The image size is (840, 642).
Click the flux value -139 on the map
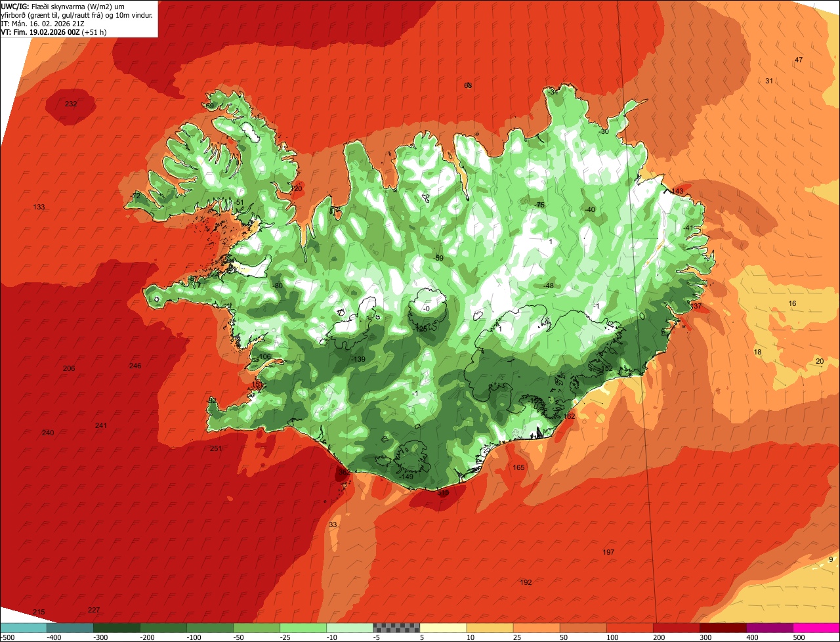(x=358, y=360)
